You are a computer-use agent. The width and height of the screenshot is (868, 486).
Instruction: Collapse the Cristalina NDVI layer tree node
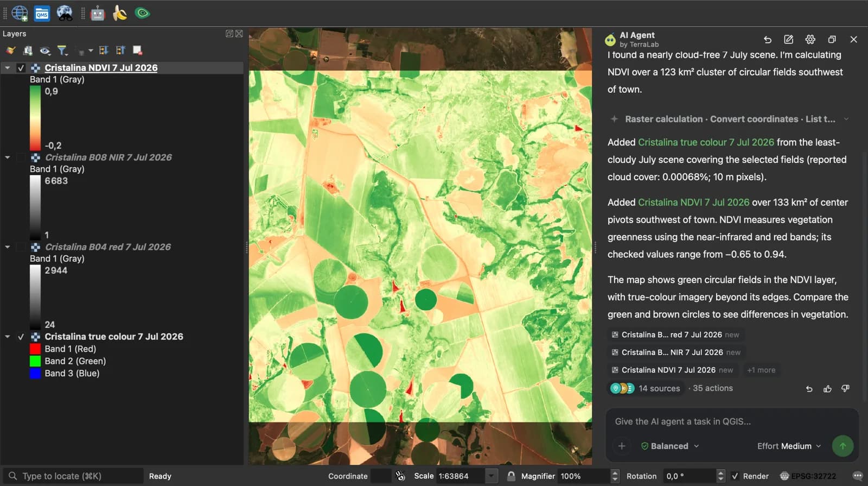tap(8, 68)
